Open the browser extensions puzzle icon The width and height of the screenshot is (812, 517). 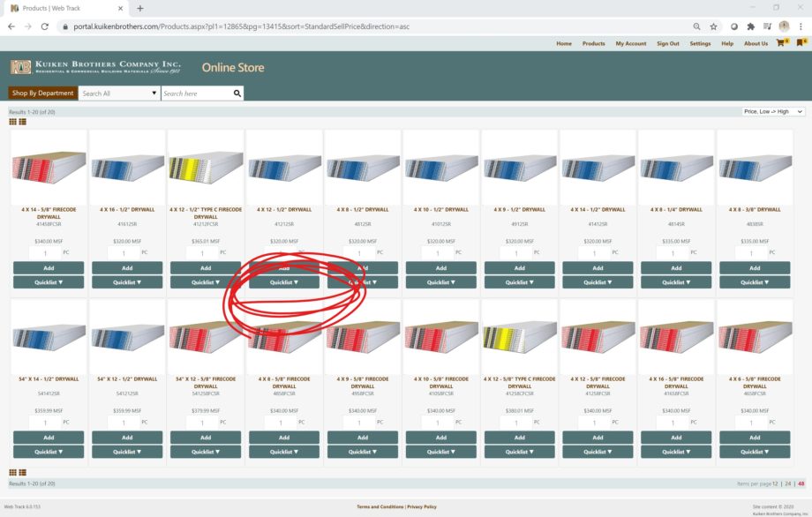point(750,26)
